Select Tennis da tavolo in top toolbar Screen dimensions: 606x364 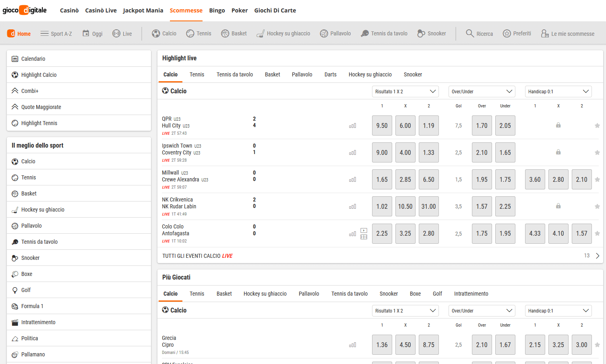tap(384, 33)
